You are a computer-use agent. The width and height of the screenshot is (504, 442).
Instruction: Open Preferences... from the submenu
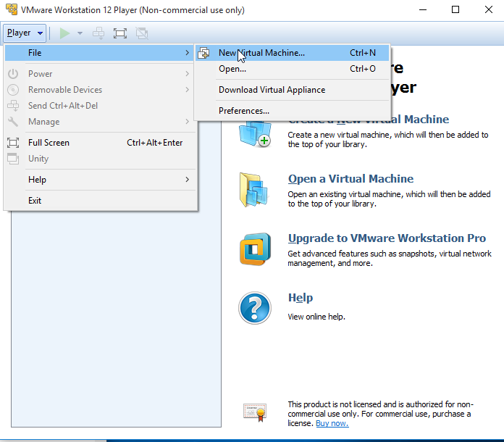(x=292, y=111)
